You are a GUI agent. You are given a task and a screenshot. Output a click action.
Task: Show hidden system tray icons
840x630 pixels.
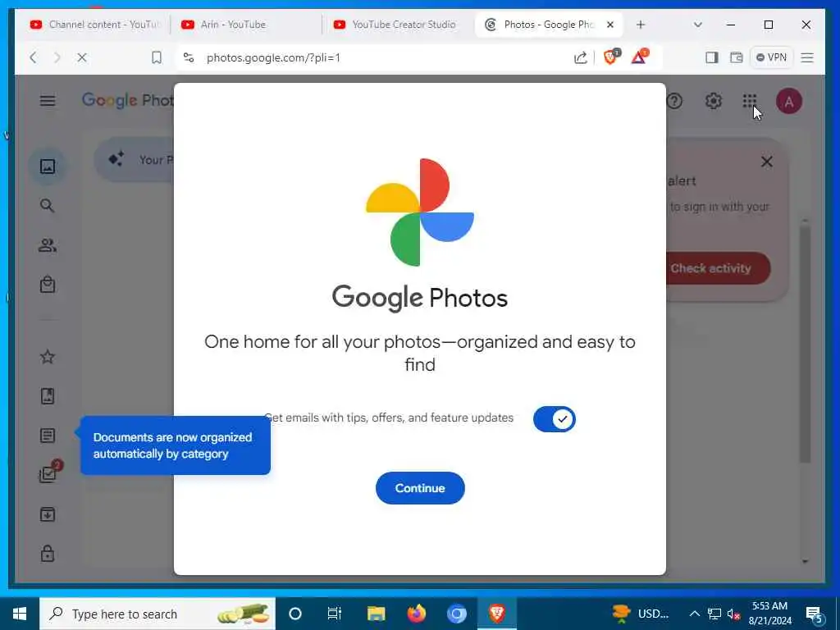point(694,614)
